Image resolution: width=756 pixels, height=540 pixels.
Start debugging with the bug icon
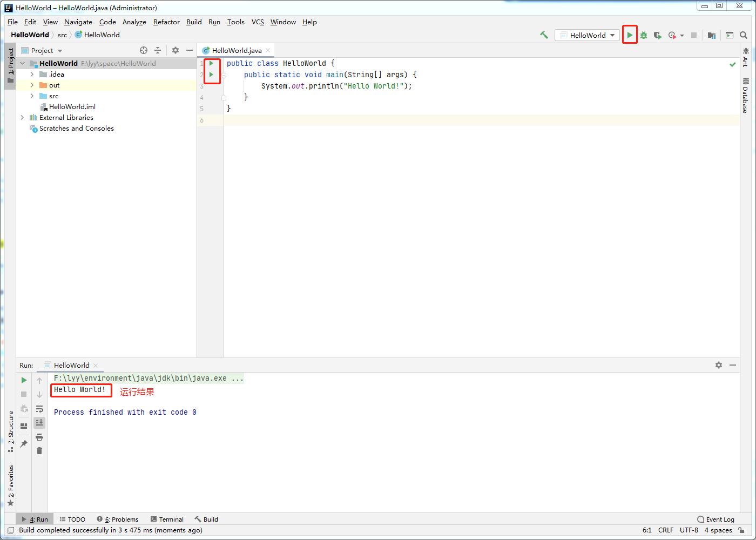[644, 35]
